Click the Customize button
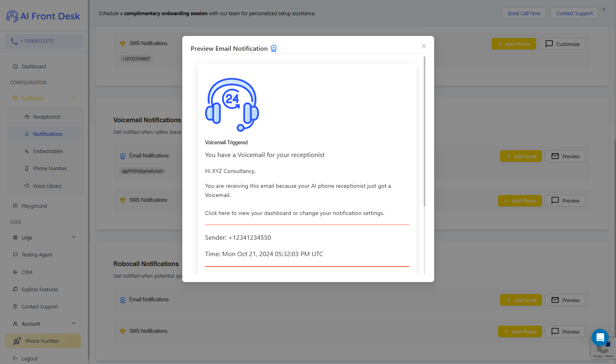The width and height of the screenshot is (616, 364). 562,44
